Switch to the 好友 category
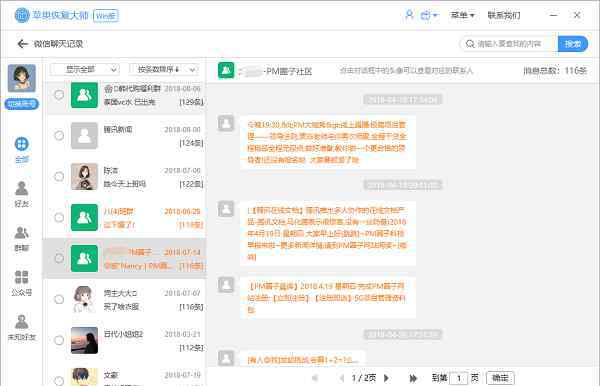The image size is (600, 386). 21,194
